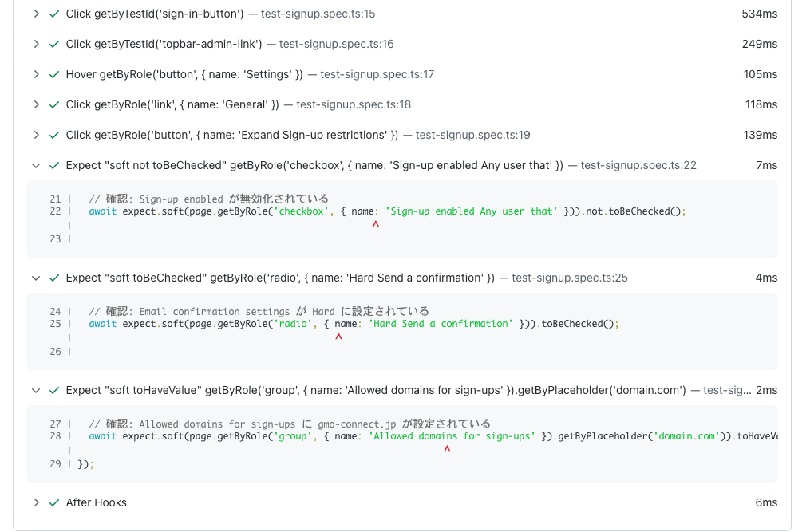Select Click getByTestId('topbar-admin-link') step title
Image resolution: width=810 pixels, height=532 pixels.
(x=164, y=44)
